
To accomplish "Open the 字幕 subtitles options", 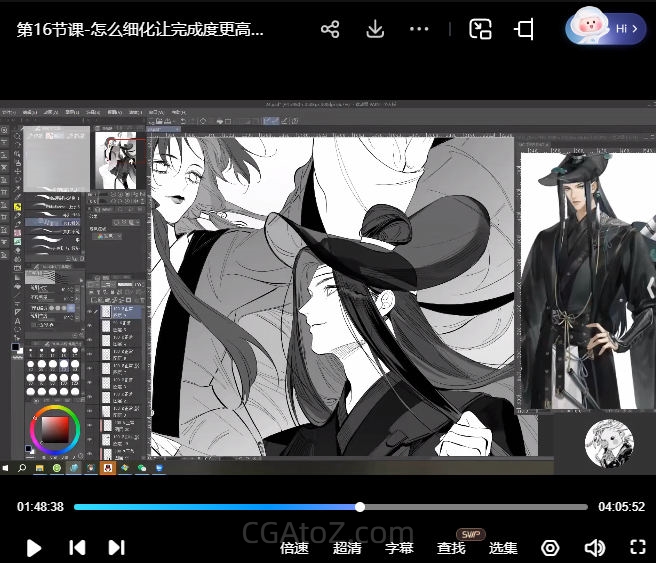I will click(399, 548).
